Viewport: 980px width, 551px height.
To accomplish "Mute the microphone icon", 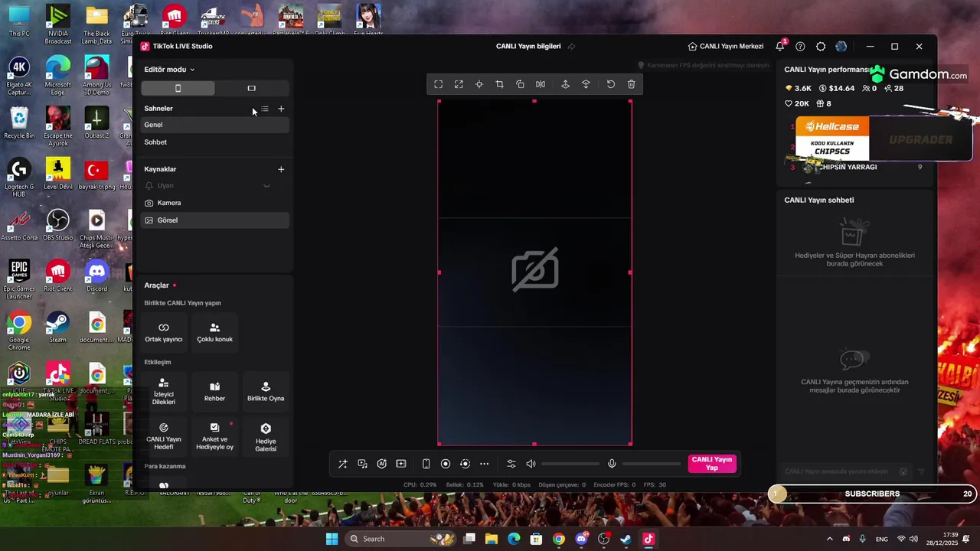I will pyautogui.click(x=612, y=464).
